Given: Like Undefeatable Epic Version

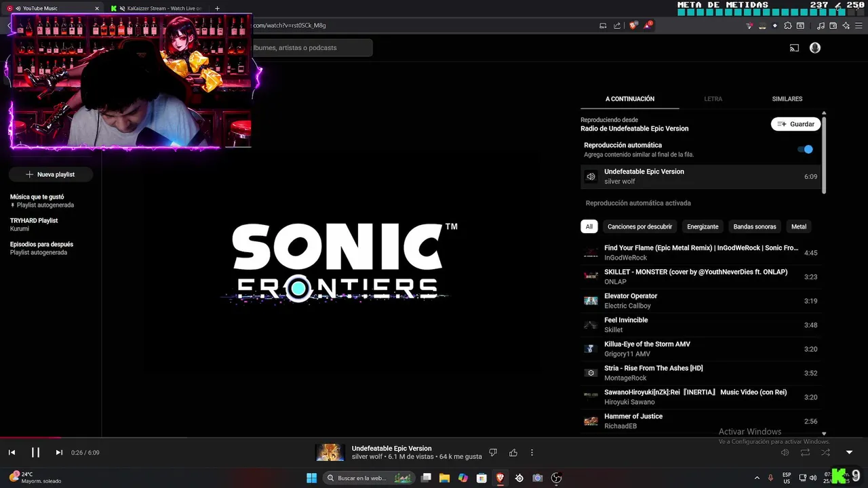Looking at the screenshot, I should pos(513,452).
